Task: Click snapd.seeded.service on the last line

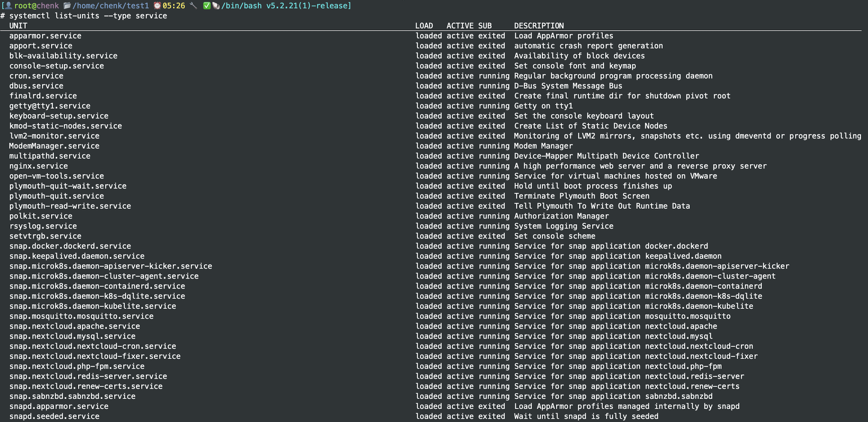Action: 54,416
